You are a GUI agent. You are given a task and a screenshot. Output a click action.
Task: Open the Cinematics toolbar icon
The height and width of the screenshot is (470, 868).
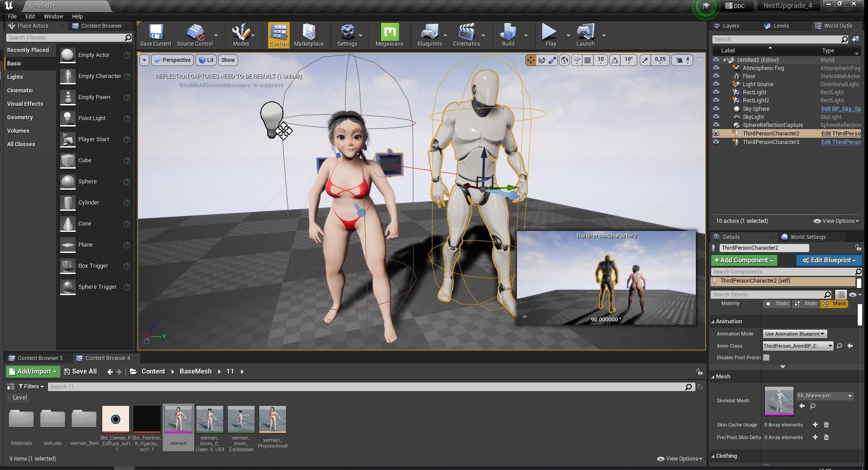pos(467,35)
